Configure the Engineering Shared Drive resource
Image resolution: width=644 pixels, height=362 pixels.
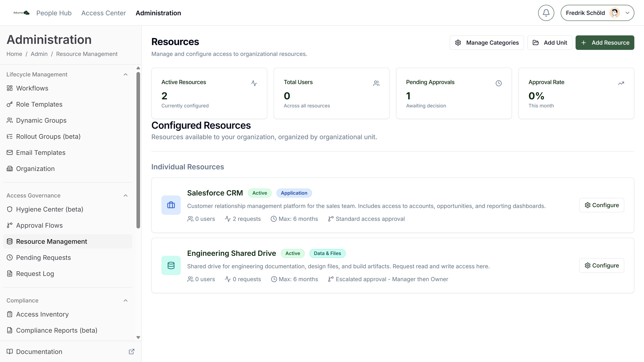[x=602, y=265]
